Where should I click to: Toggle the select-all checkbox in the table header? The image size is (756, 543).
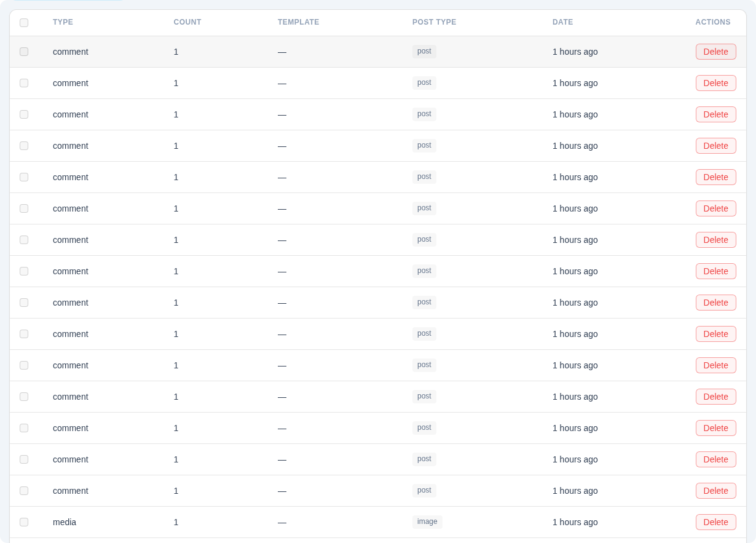(x=24, y=22)
